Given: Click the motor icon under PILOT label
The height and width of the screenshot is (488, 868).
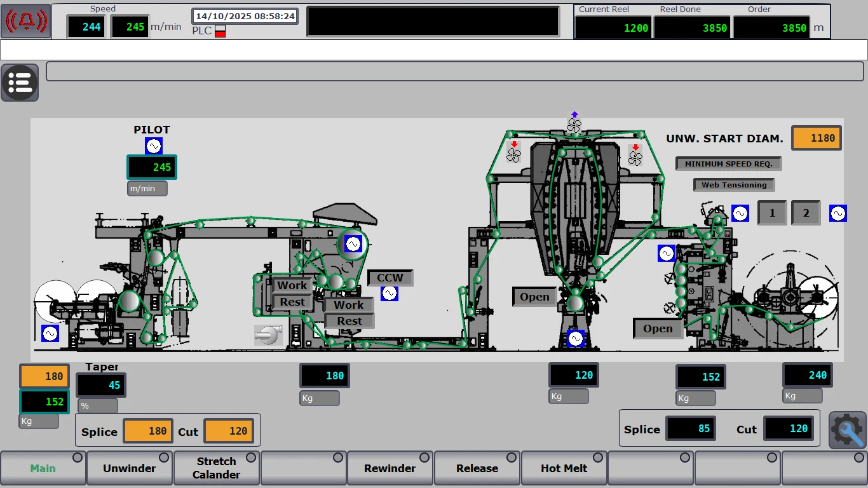Looking at the screenshot, I should coord(154,146).
